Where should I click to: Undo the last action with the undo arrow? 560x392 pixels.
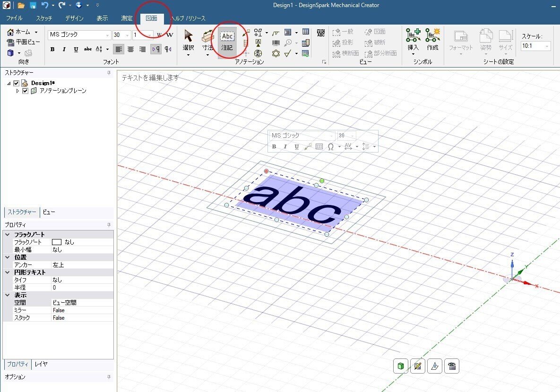coord(44,5)
